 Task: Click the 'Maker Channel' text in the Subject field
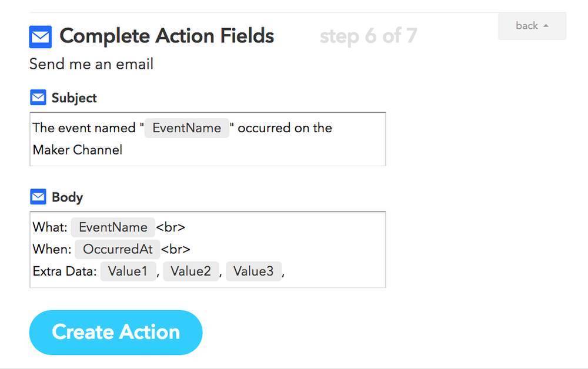pyautogui.click(x=78, y=150)
